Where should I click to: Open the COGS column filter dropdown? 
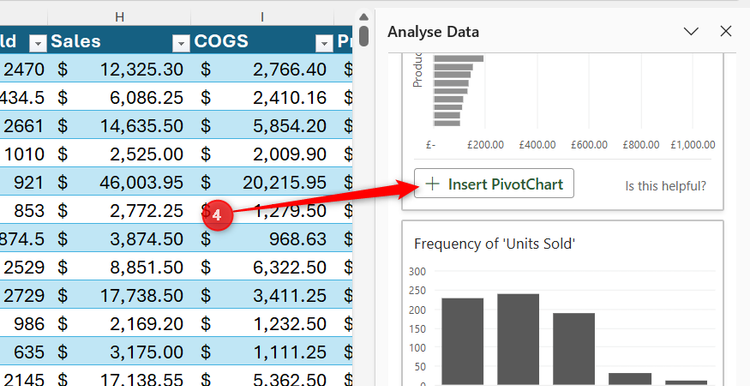(324, 44)
